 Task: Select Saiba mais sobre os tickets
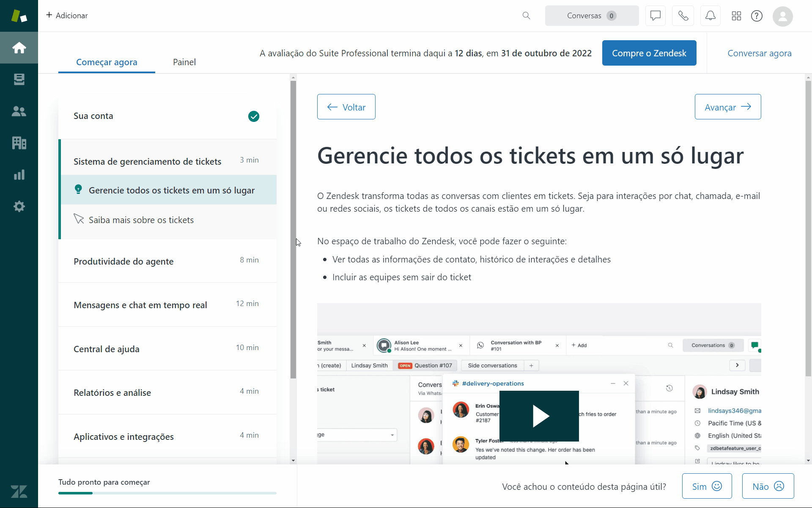(168, 220)
